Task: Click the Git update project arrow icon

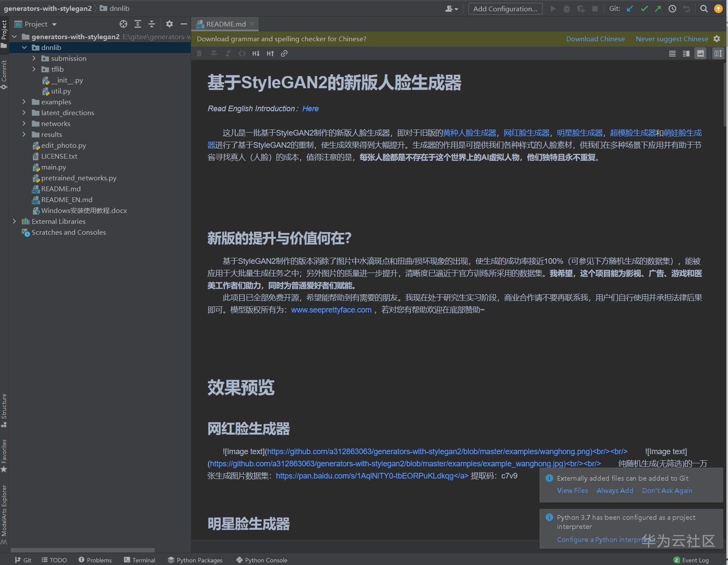Action: (x=630, y=9)
